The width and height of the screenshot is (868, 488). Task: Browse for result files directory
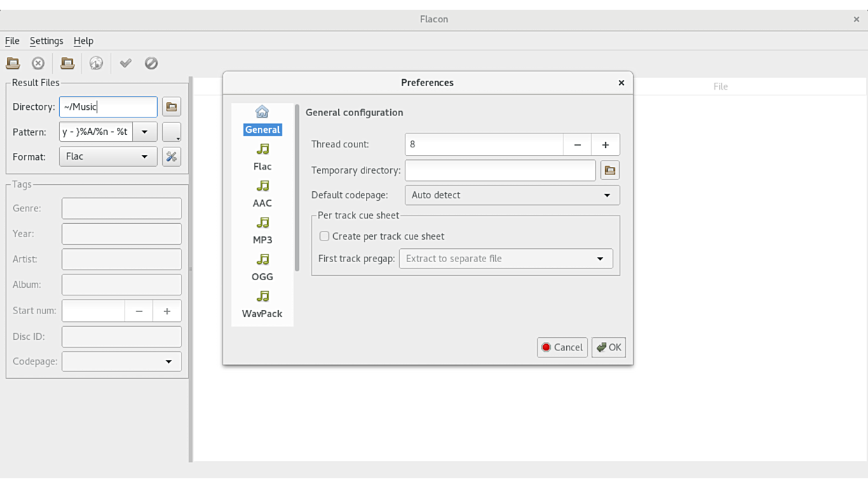coord(171,107)
